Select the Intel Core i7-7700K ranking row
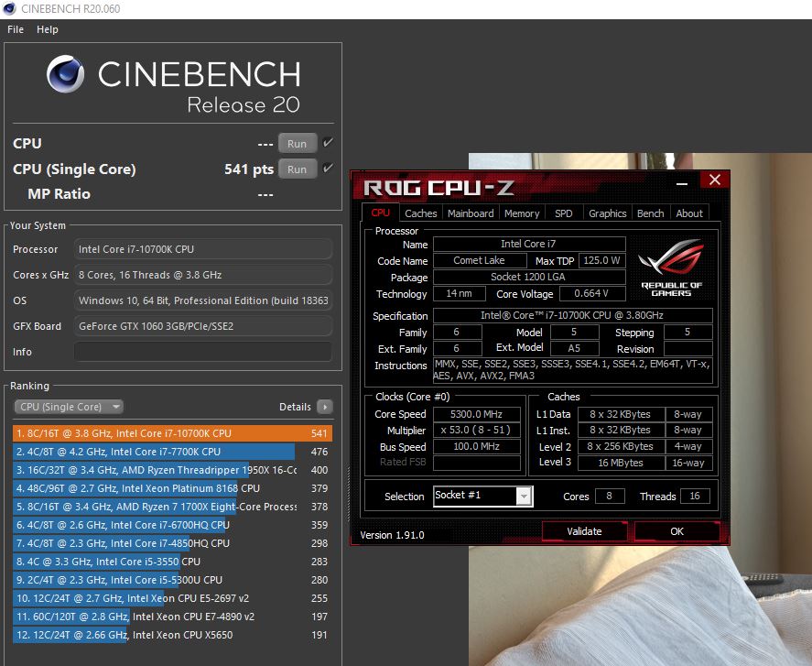This screenshot has width=812, height=666. [x=172, y=452]
